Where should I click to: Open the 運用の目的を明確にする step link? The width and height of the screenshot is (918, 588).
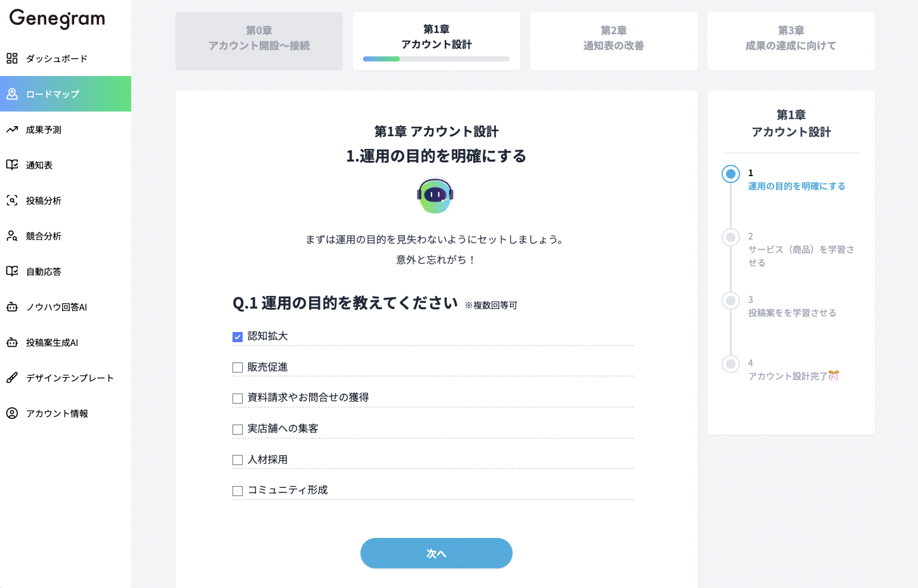(x=796, y=186)
